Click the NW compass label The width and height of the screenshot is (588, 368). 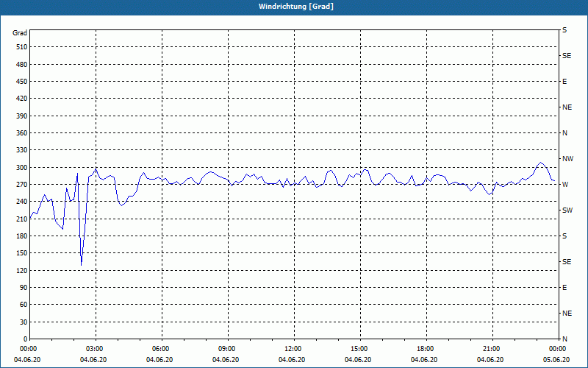567,159
